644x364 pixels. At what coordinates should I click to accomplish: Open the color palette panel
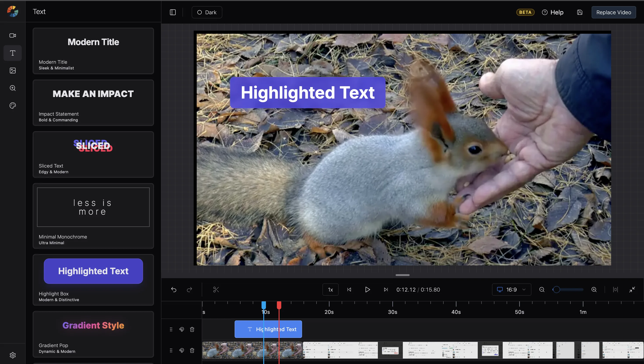(x=12, y=106)
